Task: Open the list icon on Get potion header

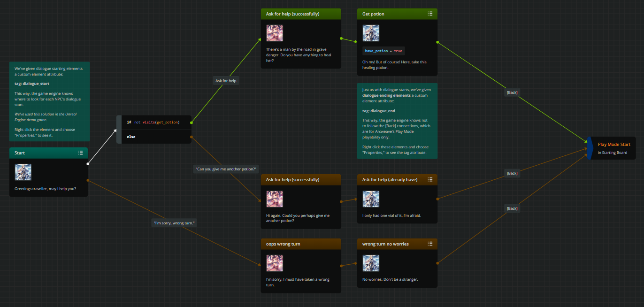Action: (x=430, y=14)
